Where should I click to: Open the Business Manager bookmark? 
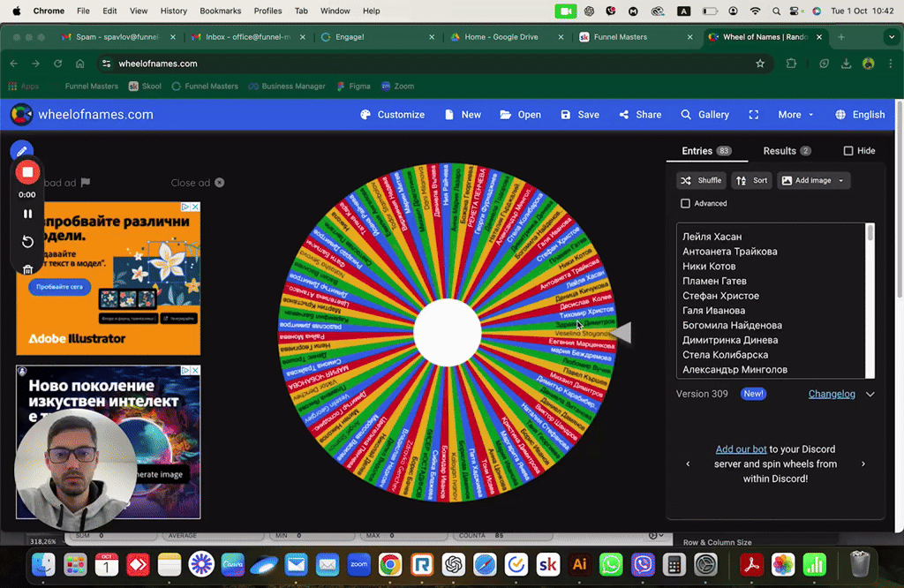coord(287,87)
